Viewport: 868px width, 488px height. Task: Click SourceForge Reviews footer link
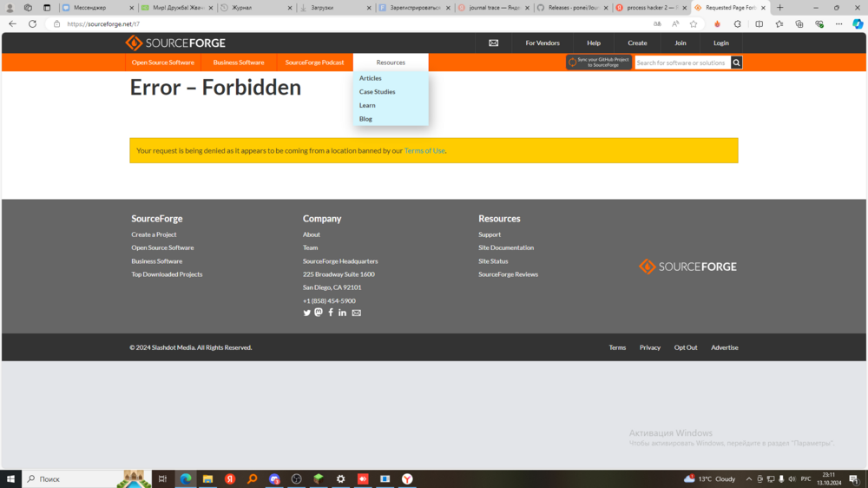[508, 274]
